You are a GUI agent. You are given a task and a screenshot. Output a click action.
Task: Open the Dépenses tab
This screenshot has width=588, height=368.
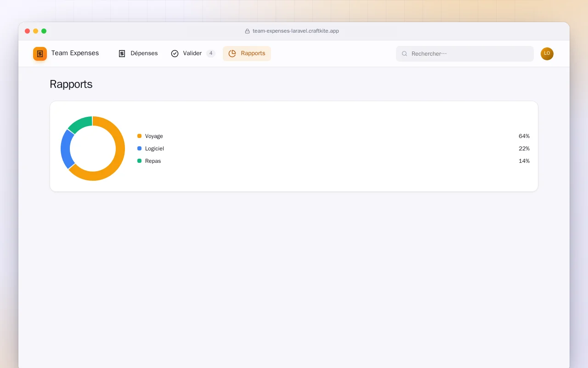tap(138, 53)
